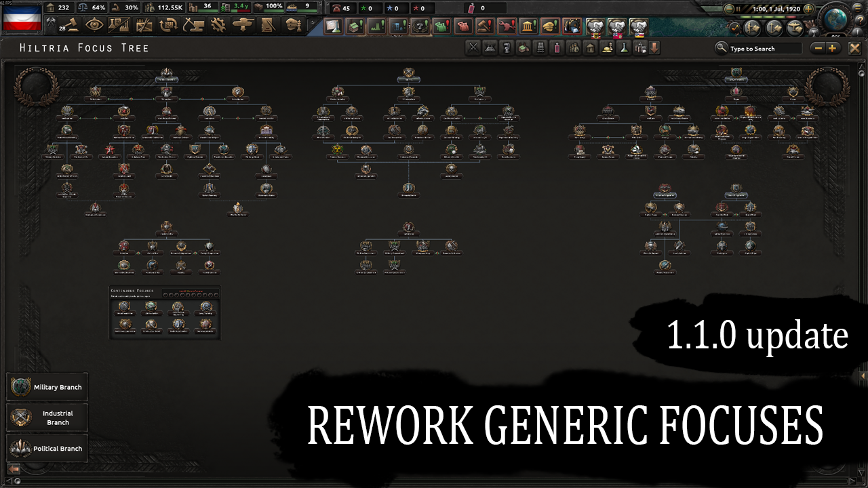Toggle the crossed swords focus filter
The image size is (868, 488).
[x=473, y=48]
